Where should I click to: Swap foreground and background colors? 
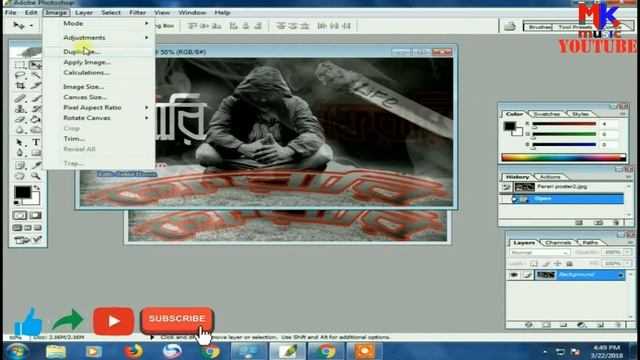(37, 188)
